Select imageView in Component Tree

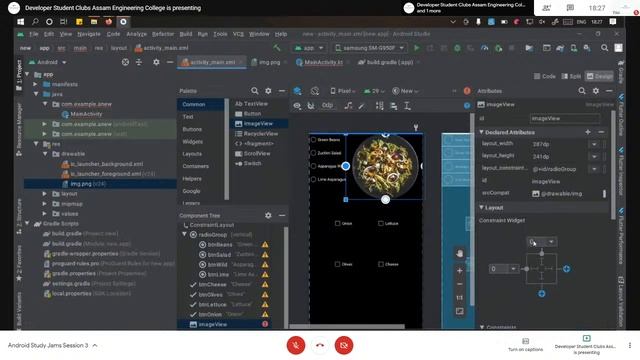point(212,324)
